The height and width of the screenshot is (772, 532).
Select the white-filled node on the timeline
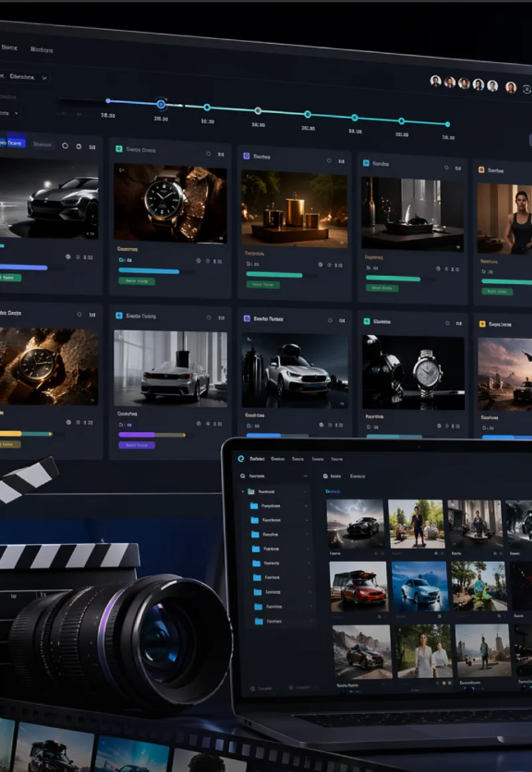pyautogui.click(x=258, y=110)
